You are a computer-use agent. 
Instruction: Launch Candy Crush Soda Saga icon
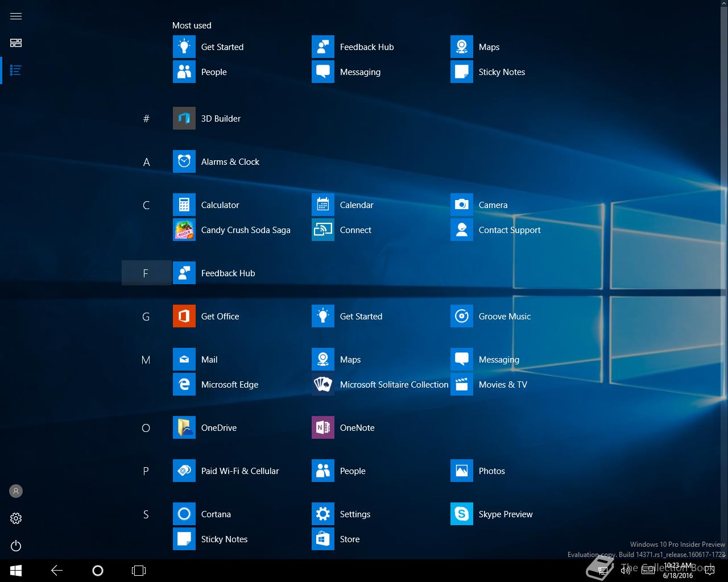click(184, 230)
